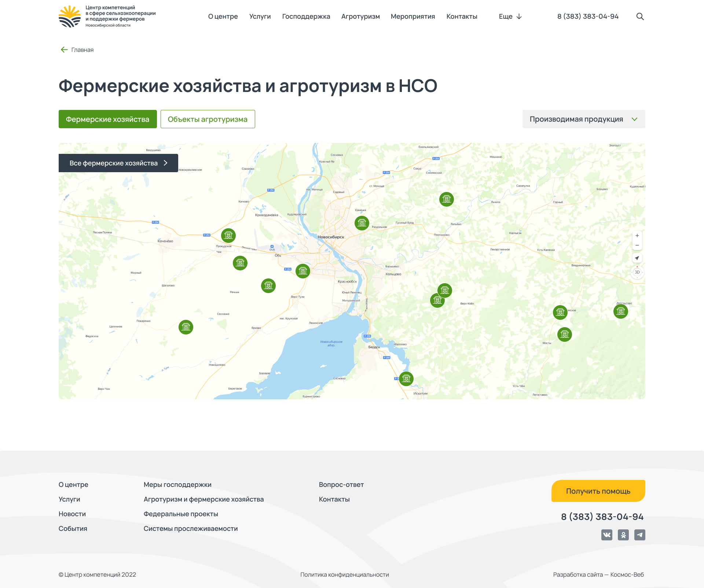Screen dimensions: 704x588
Task: Open the Telegram social icon in footer
Action: 639,535
